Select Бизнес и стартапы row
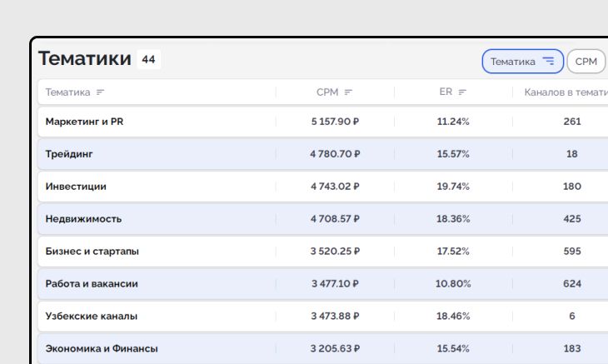The width and height of the screenshot is (608, 364). coord(92,252)
